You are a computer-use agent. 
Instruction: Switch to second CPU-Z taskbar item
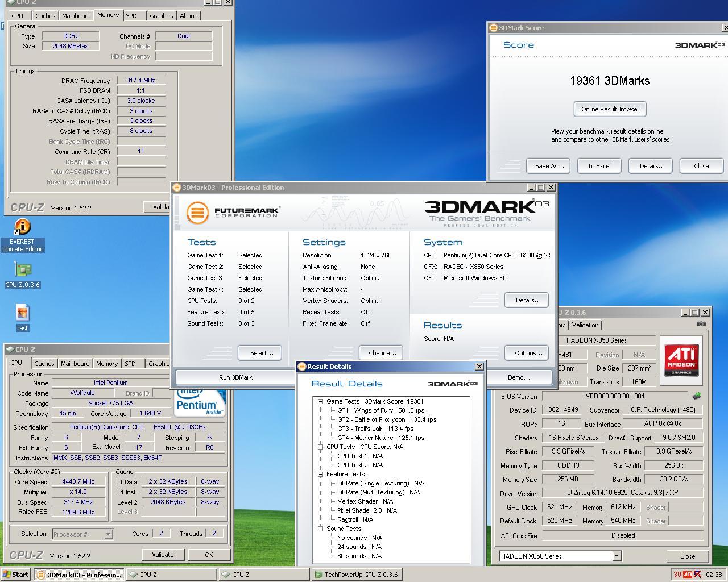[264, 575]
